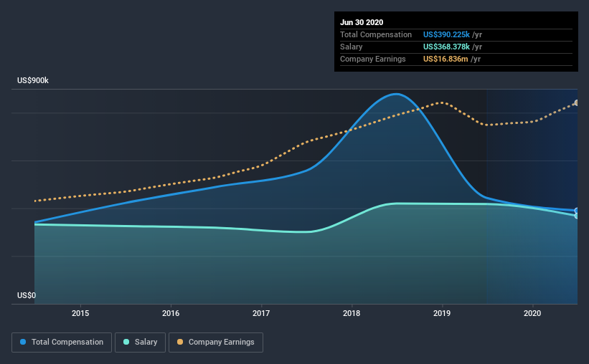Select the 2020 x-axis label
Image resolution: width=589 pixels, height=364 pixels.
pos(532,313)
